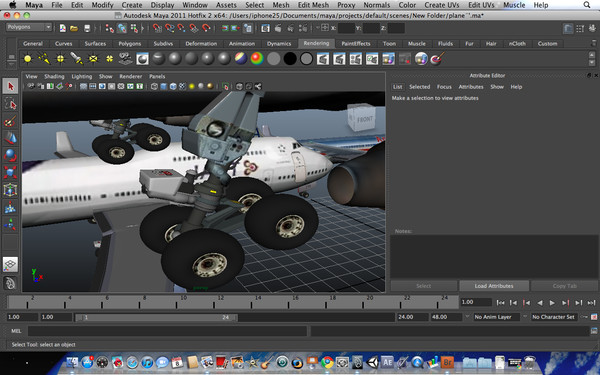Toggle Snap to grids magnet
This screenshot has height=375, width=600.
[157, 28]
